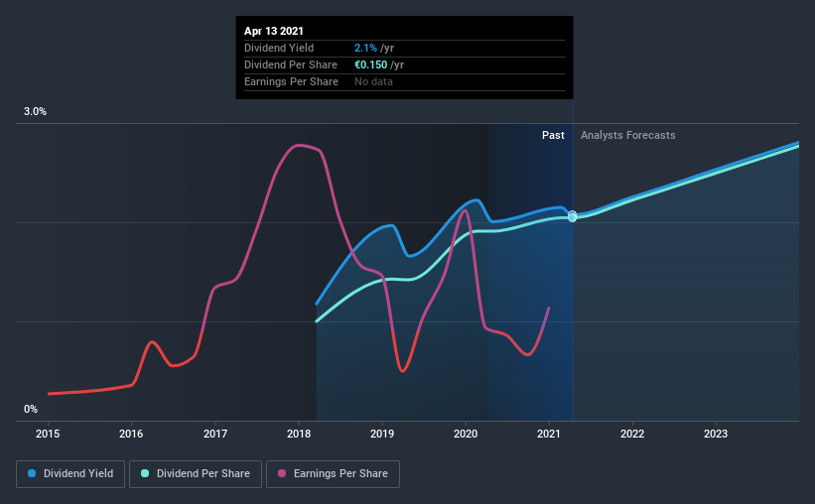The width and height of the screenshot is (815, 504).
Task: Click the Analysts Forecasts label
Action: 628,135
